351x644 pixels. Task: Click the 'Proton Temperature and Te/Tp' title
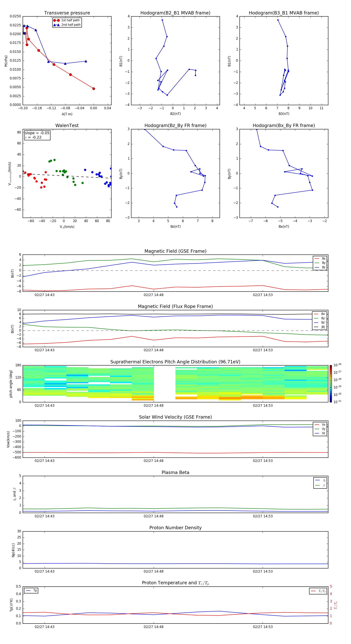(x=175, y=583)
